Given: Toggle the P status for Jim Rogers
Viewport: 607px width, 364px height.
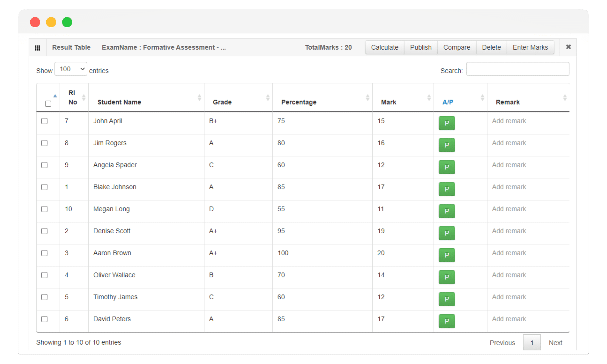Looking at the screenshot, I should coord(447,145).
